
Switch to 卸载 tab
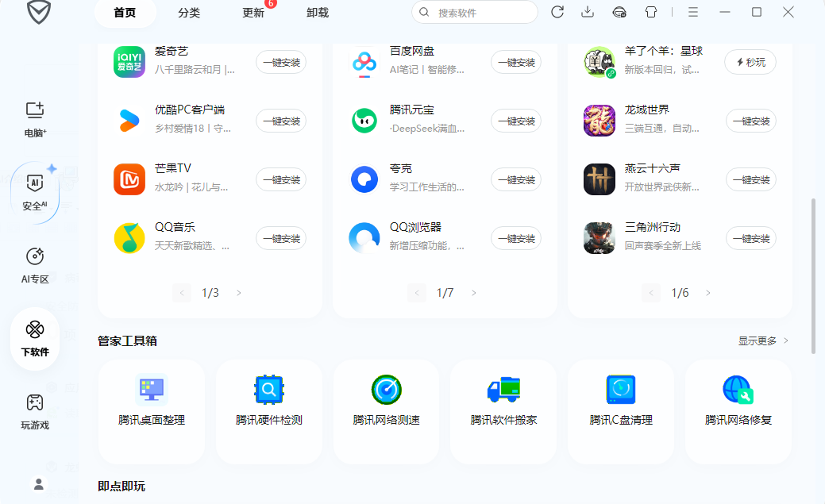318,13
